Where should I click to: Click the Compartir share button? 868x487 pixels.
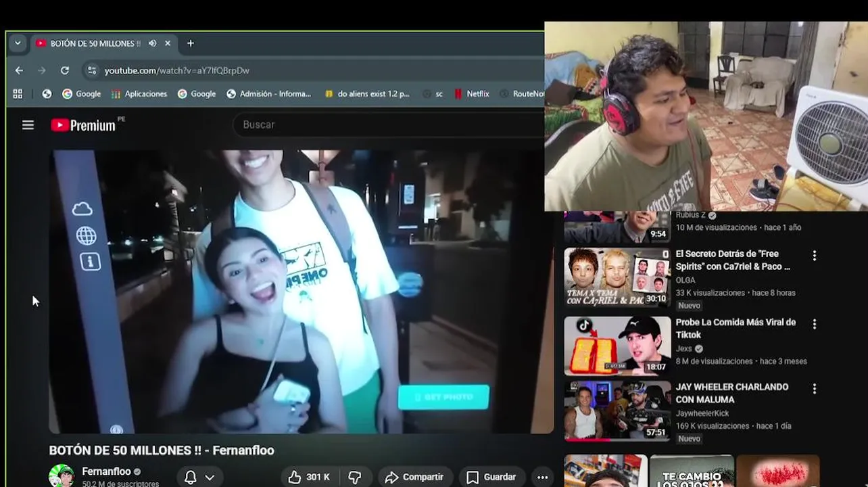pos(414,477)
